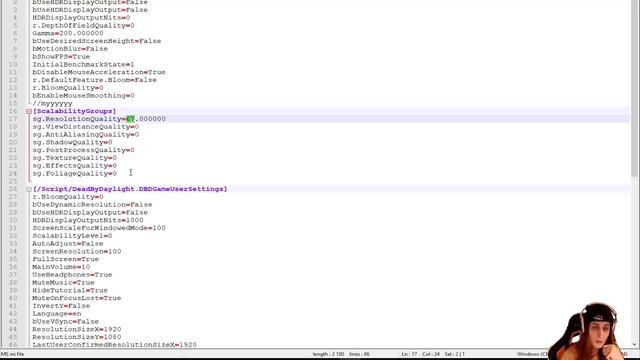Click the AutoAdjust=False line
Viewport: 640px width, 360px height.
68,243
